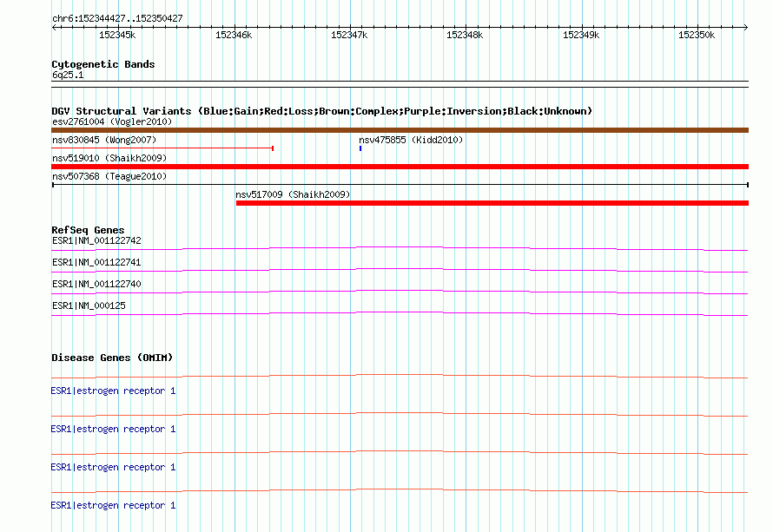Click the Disease Genes (OMIM) track heading

pos(112,358)
